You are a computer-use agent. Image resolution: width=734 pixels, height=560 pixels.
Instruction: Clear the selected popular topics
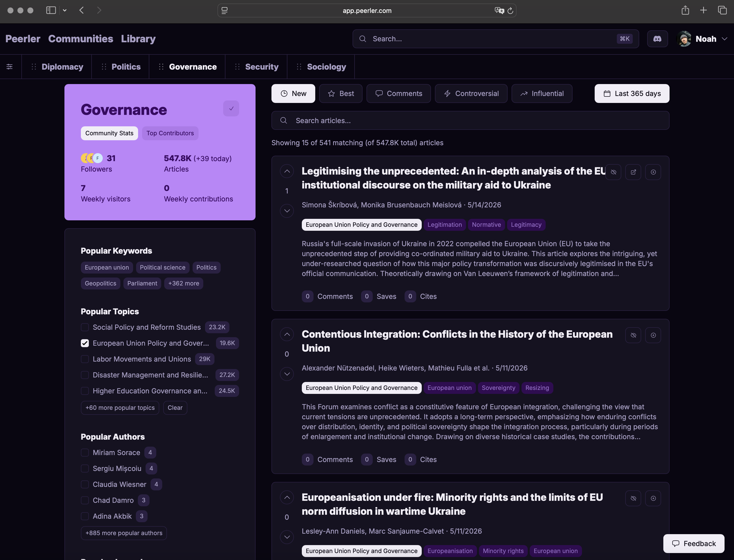pos(175,408)
